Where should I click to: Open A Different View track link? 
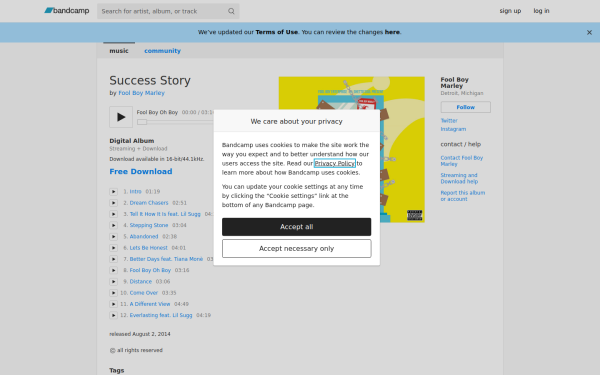pos(150,304)
